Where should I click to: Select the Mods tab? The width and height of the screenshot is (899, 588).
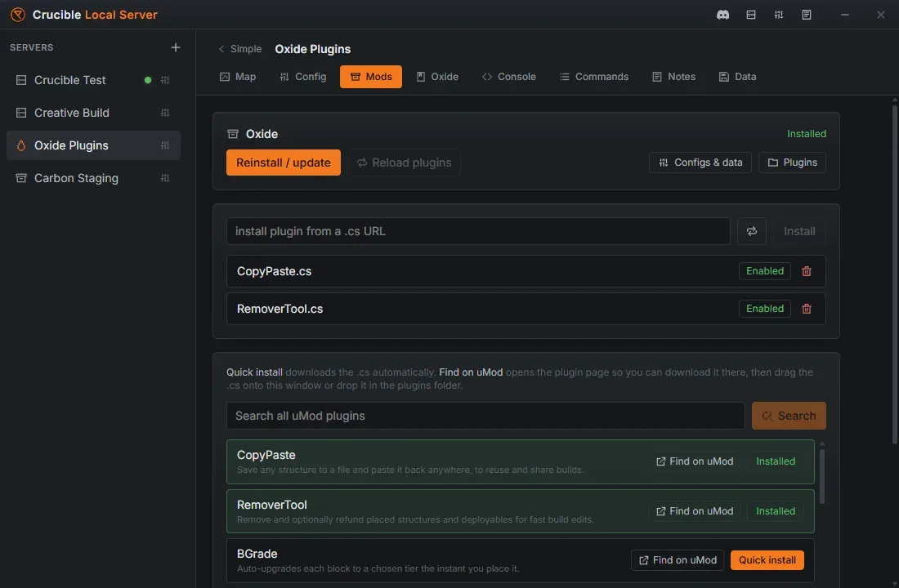tap(370, 77)
